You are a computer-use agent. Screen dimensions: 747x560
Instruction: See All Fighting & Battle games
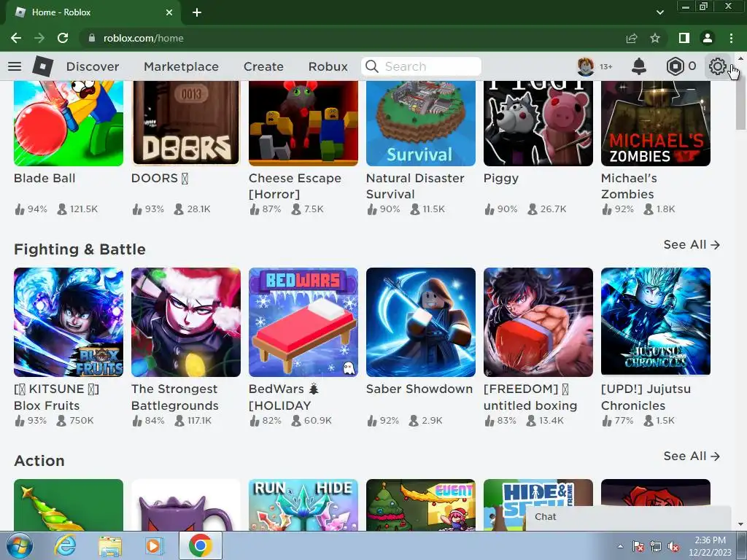692,244
